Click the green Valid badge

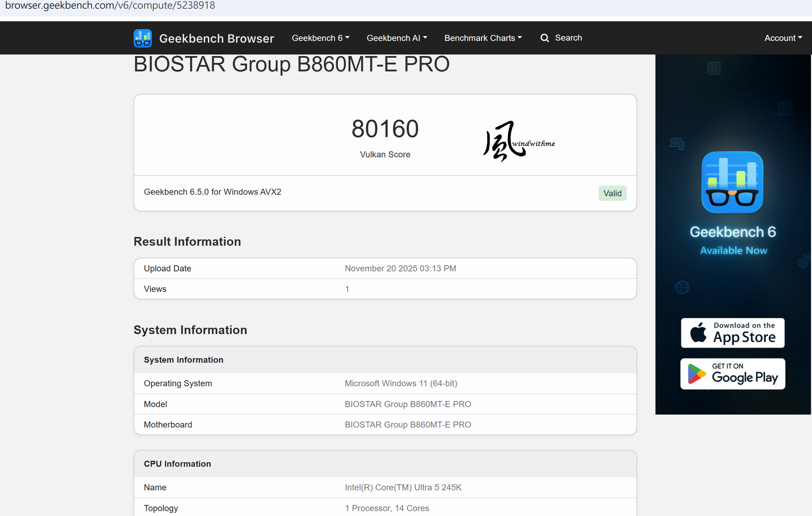[612, 193]
